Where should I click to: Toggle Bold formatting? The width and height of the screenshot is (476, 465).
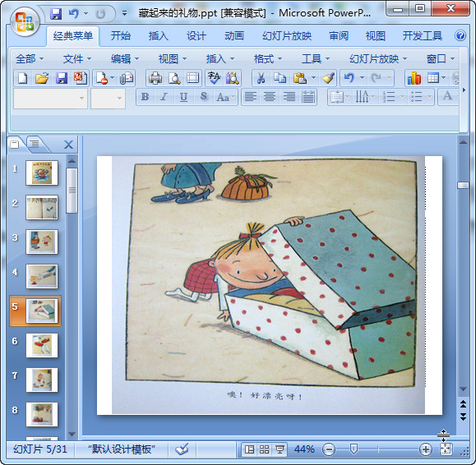pyautogui.click(x=146, y=97)
